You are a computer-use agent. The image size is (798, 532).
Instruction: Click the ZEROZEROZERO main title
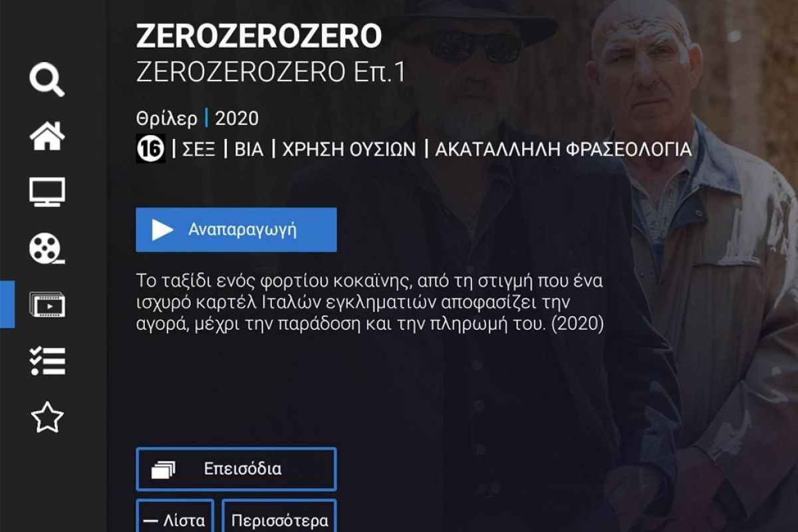click(x=259, y=35)
